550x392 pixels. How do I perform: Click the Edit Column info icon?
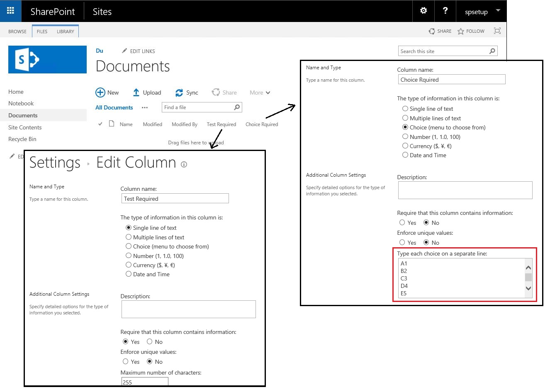click(x=184, y=164)
